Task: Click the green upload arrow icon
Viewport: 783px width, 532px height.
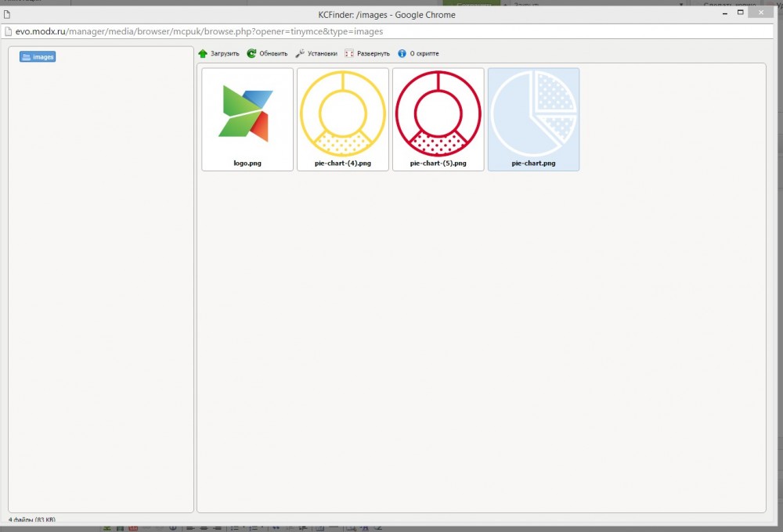Action: pos(204,53)
